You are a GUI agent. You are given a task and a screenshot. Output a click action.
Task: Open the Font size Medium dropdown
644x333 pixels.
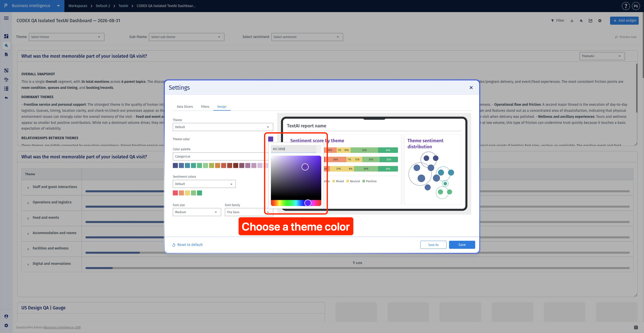click(x=197, y=212)
